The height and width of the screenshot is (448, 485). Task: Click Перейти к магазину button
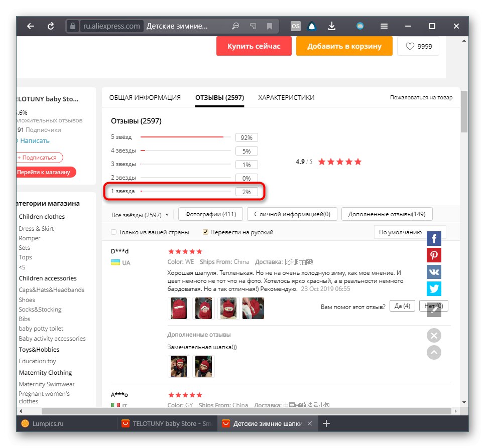pyautogui.click(x=46, y=172)
